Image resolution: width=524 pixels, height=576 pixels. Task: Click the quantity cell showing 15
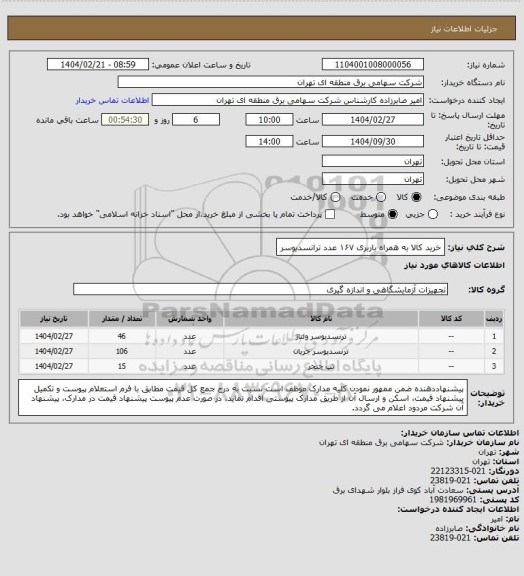(x=122, y=366)
